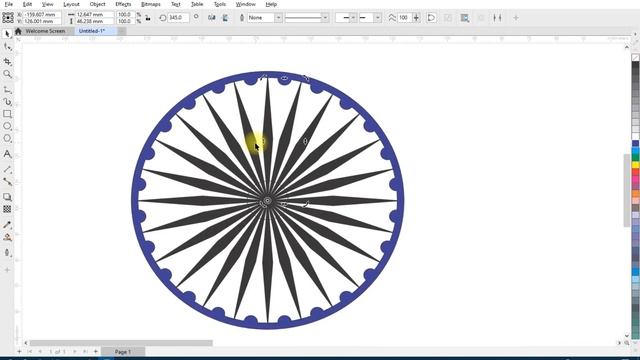Screen dimensions: 640x360
Task: Select the Interactive Fill tool
Action: point(7,237)
